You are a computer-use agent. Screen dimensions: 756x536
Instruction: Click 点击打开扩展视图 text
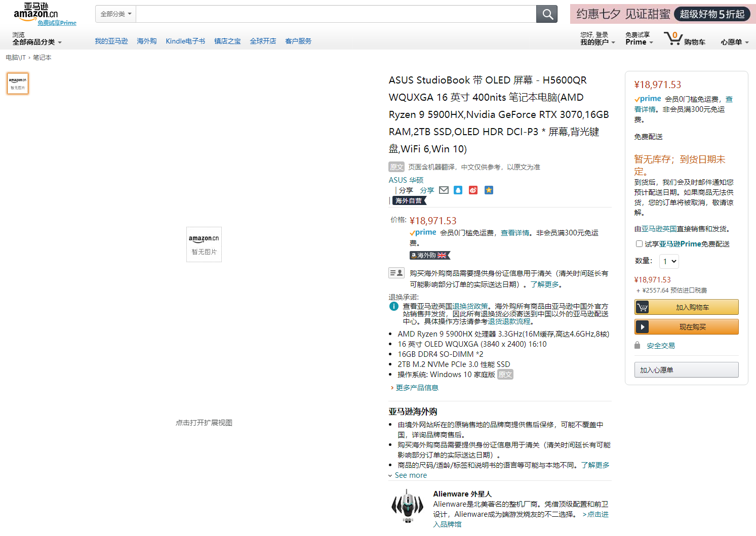click(204, 423)
